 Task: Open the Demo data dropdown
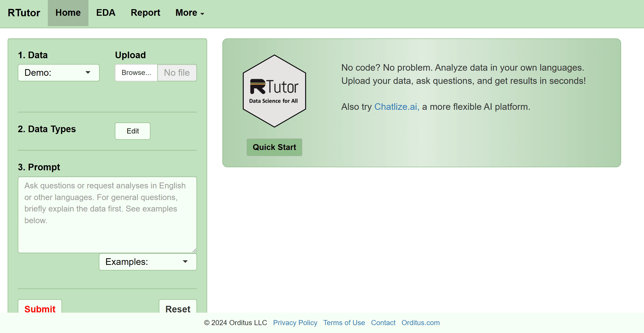pyautogui.click(x=58, y=73)
